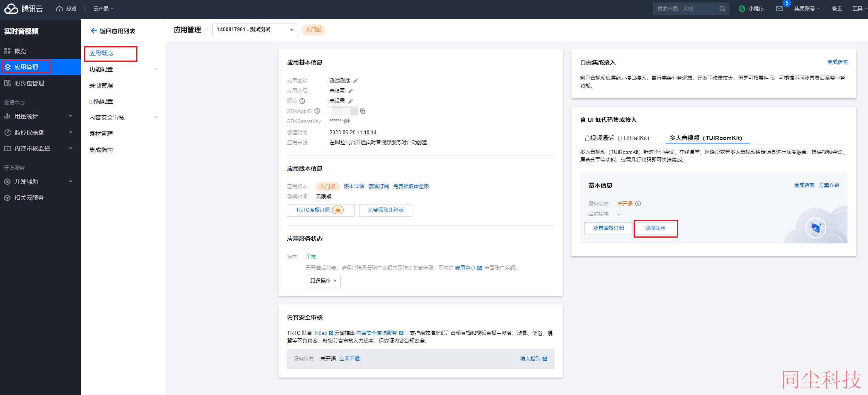Click the 相关云服务 cube icon

click(x=7, y=197)
